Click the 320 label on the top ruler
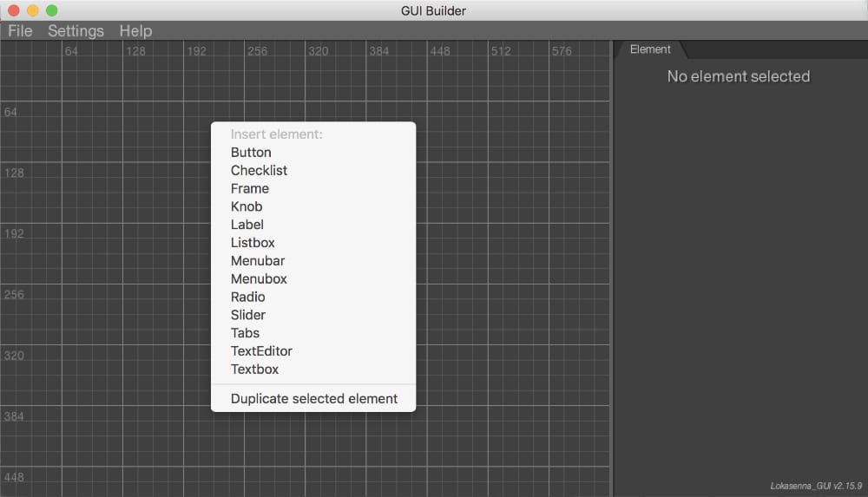Image resolution: width=868 pixels, height=497 pixels. (x=319, y=51)
